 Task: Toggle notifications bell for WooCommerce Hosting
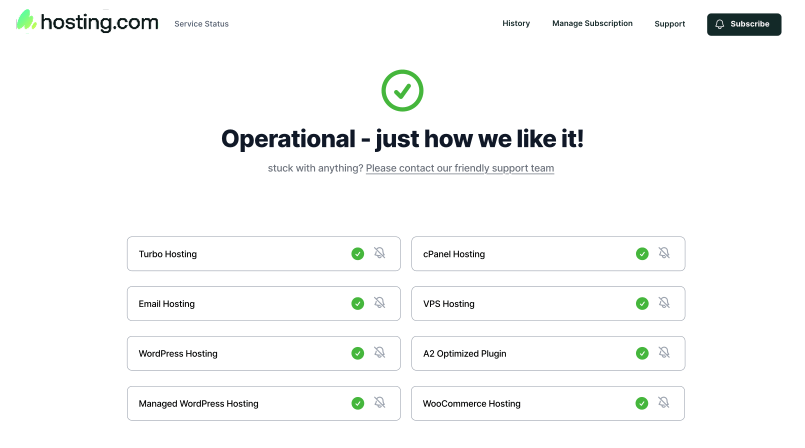point(664,403)
